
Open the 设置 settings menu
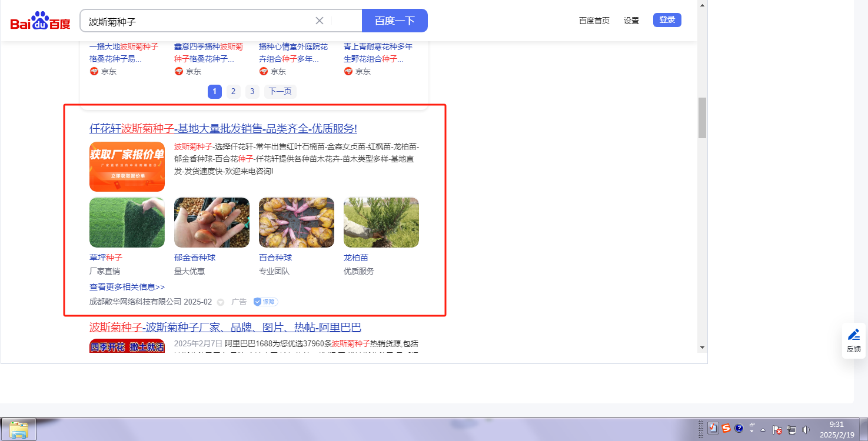pyautogui.click(x=631, y=21)
